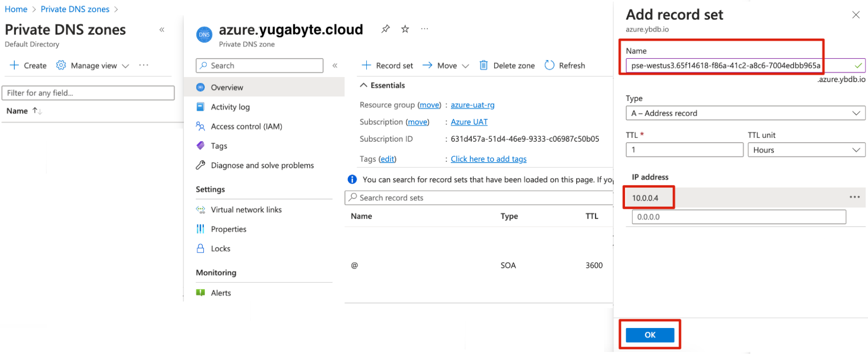Open Access control (IAM) page

pyautogui.click(x=246, y=127)
